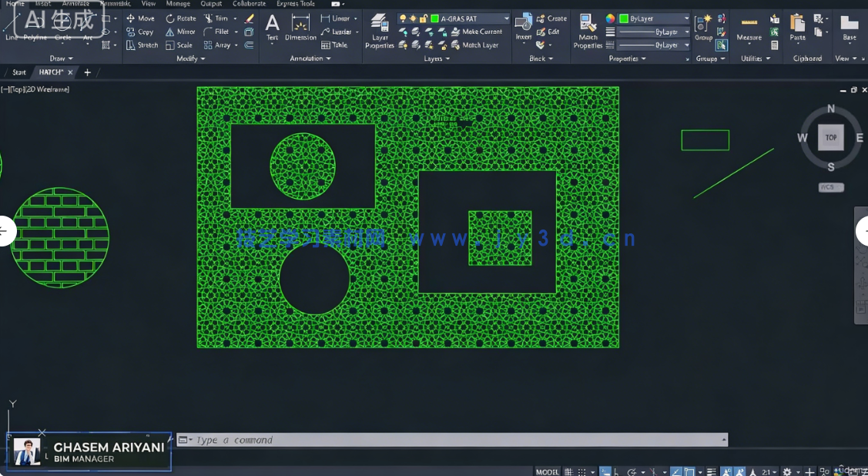
Task: Select the Move tool
Action: click(x=141, y=18)
